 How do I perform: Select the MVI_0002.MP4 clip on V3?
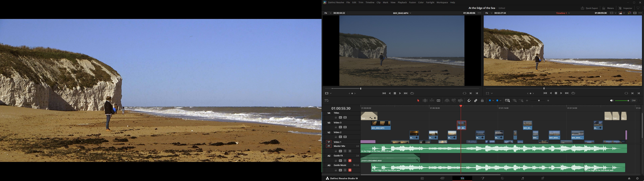[x=381, y=126]
